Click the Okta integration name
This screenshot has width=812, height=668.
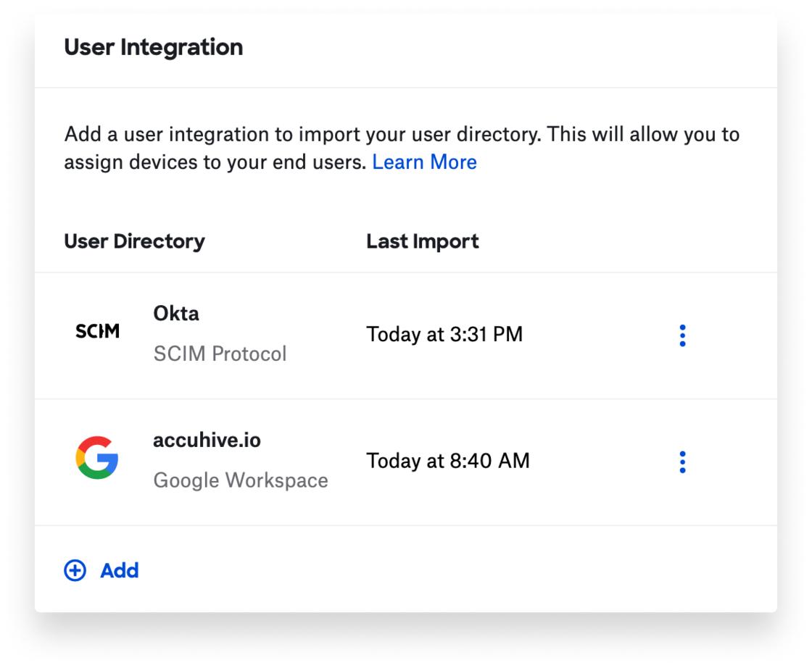pyautogui.click(x=175, y=314)
